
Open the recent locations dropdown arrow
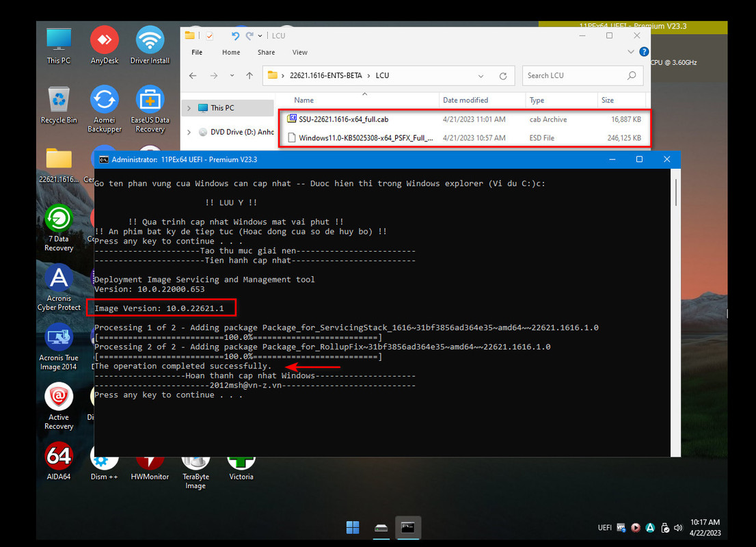[232, 75]
